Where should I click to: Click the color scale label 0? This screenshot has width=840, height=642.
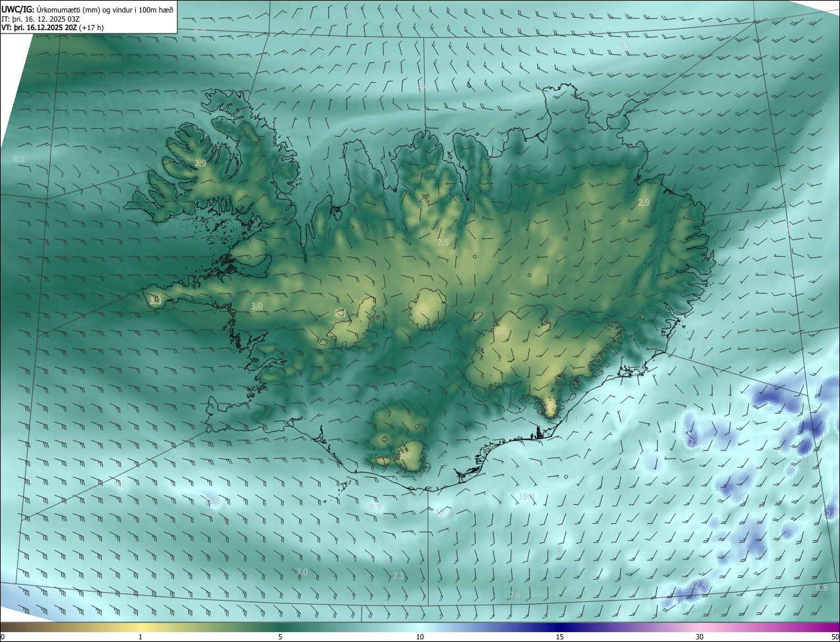[x=3, y=637]
